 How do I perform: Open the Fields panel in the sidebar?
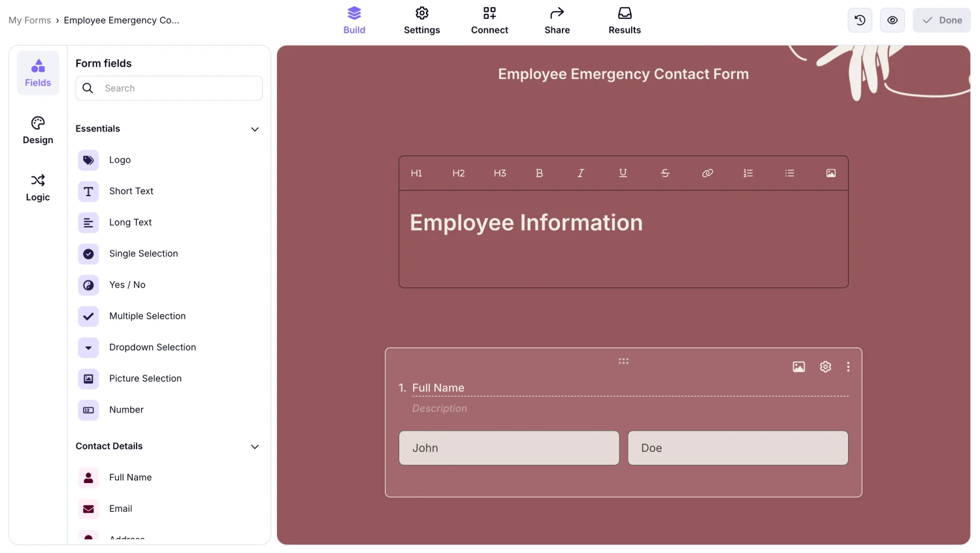coord(37,72)
